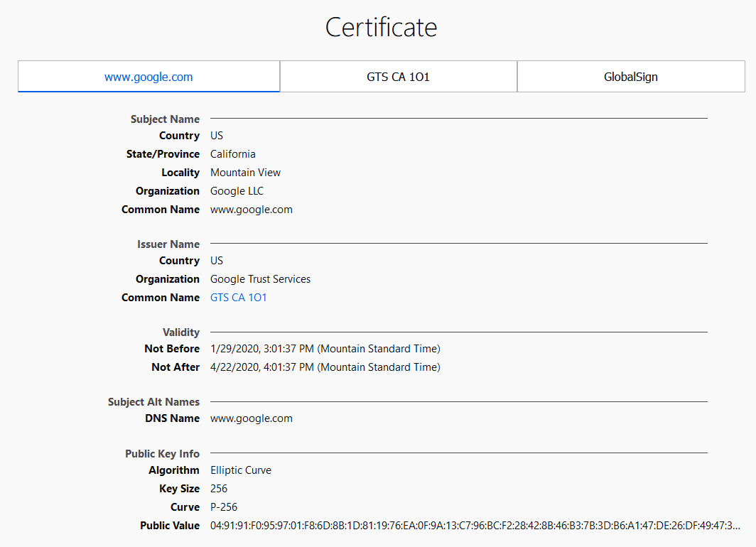Image resolution: width=756 pixels, height=547 pixels.
Task: Select the Not After date 4/22/2020
Action: point(325,367)
